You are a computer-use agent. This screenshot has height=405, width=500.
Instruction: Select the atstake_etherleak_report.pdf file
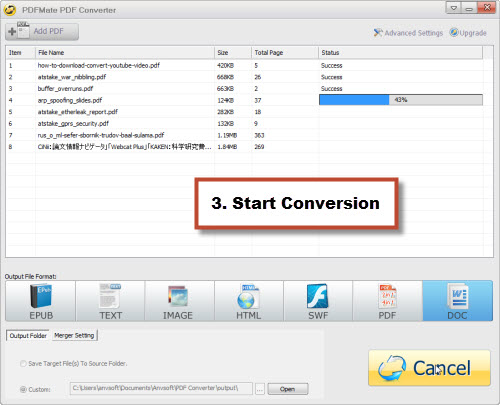tap(244, 112)
